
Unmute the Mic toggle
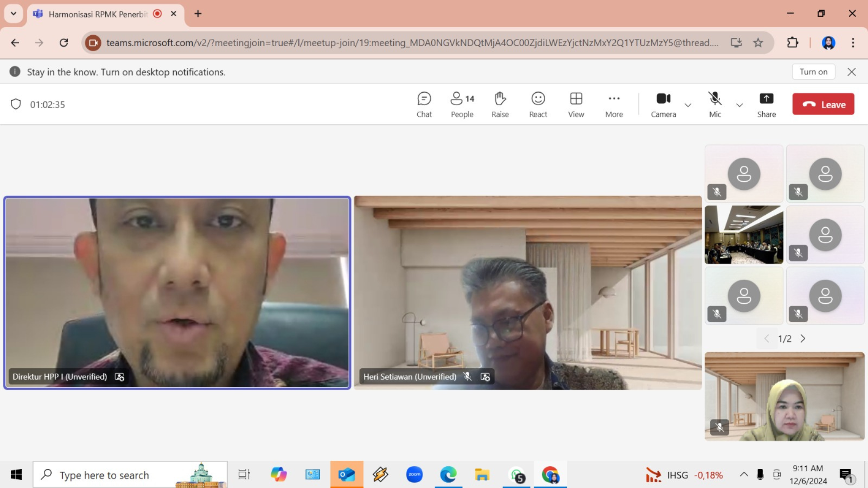(x=715, y=104)
